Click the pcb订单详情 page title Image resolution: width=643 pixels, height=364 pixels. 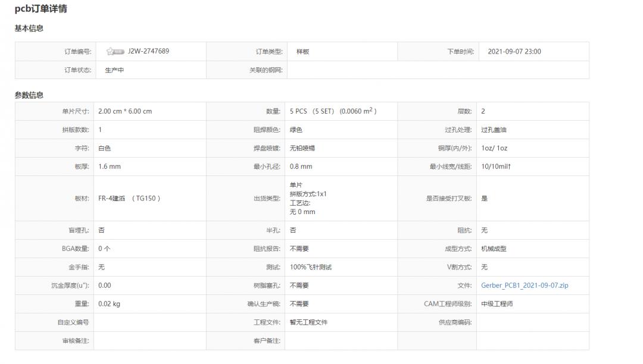37,8
